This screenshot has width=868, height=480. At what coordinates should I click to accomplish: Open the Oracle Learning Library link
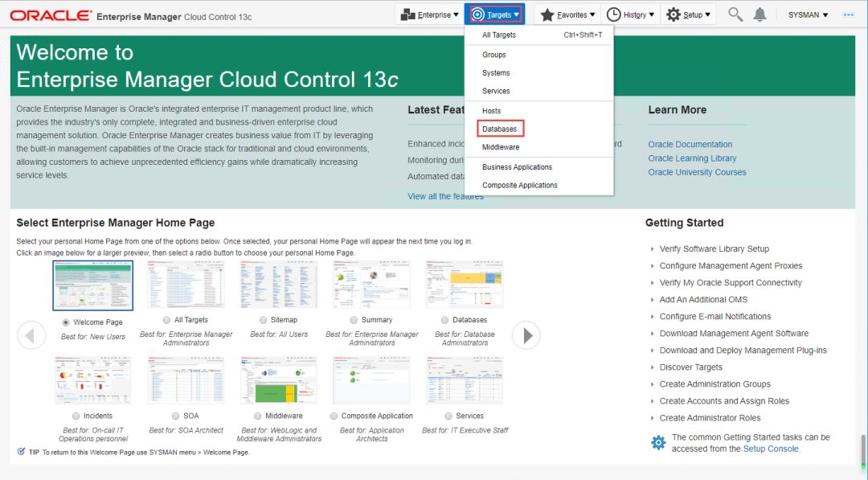point(692,158)
